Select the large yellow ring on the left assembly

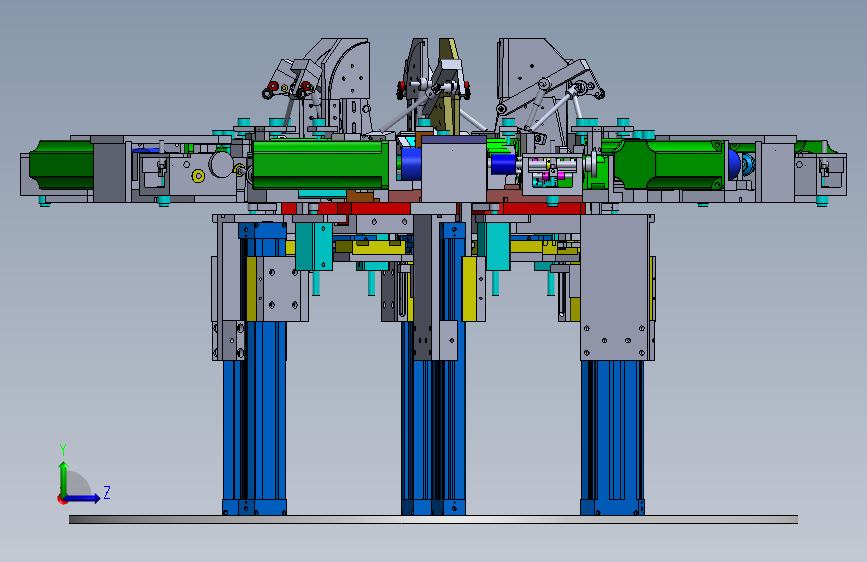pos(198,176)
